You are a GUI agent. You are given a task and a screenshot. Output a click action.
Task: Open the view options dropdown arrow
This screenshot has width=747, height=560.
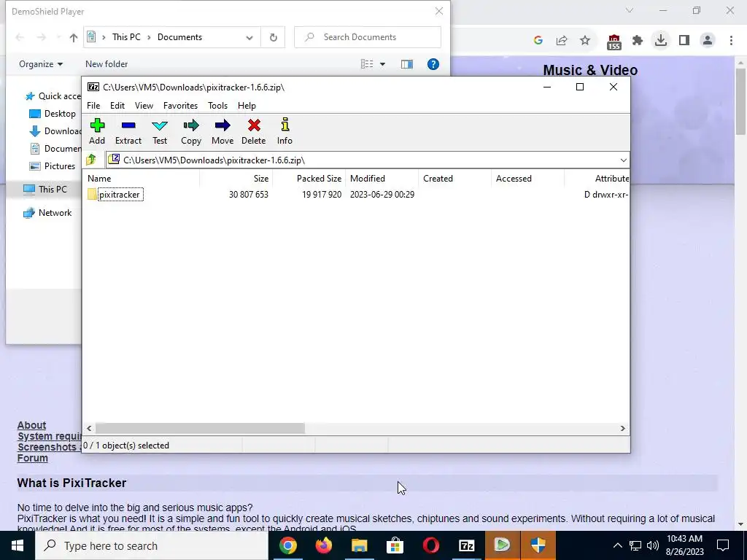(382, 64)
